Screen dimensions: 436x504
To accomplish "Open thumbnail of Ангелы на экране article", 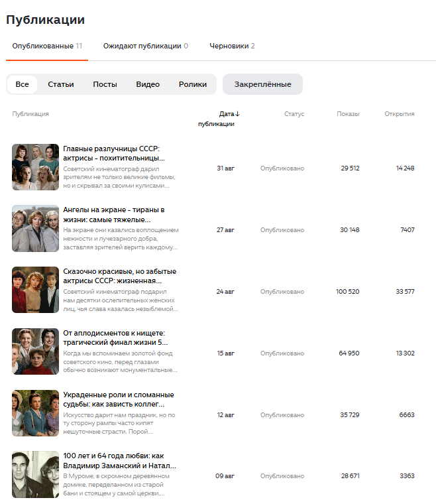I will (x=36, y=229).
